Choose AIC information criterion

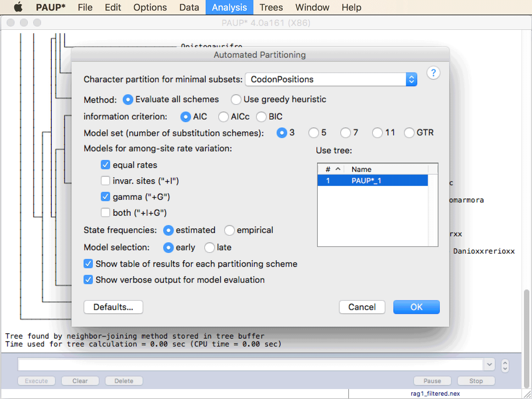pyautogui.click(x=185, y=117)
